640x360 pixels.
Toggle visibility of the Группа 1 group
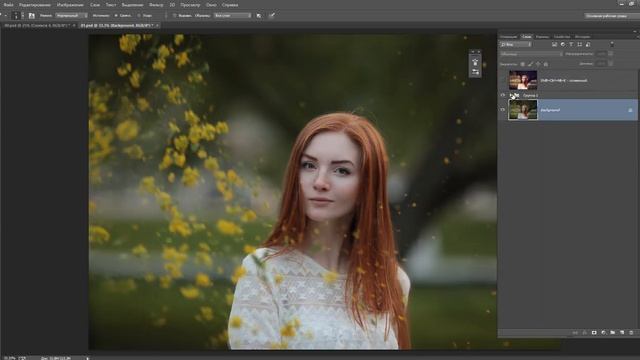click(x=503, y=95)
